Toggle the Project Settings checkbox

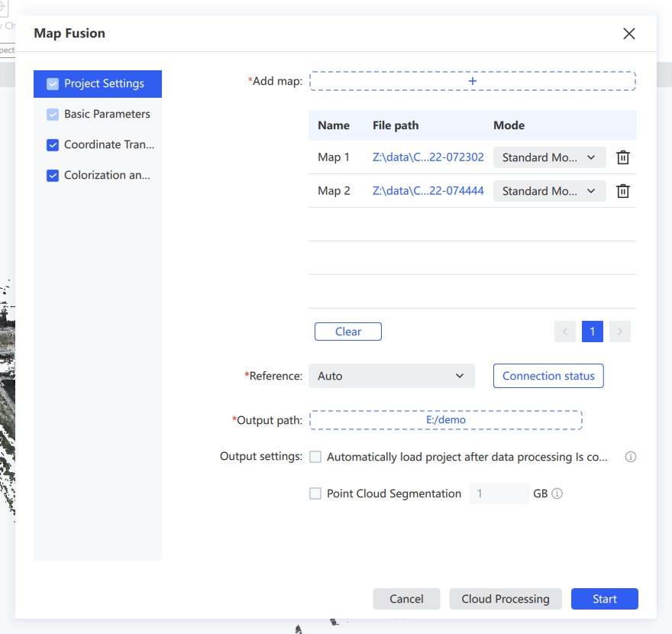coord(53,83)
